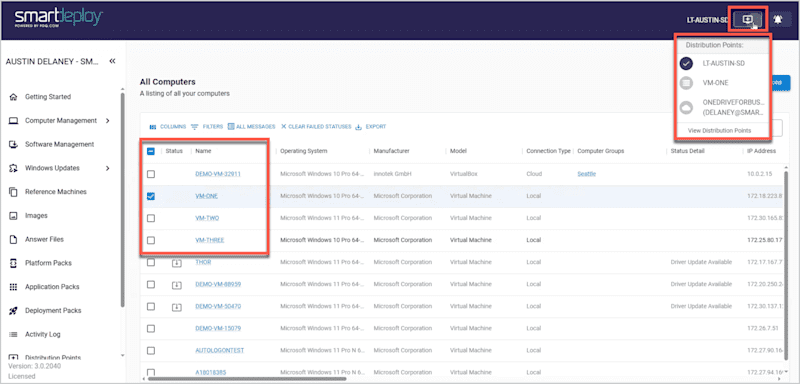The height and width of the screenshot is (384, 800).
Task: Sort by Manufacturer column header
Action: pos(391,151)
